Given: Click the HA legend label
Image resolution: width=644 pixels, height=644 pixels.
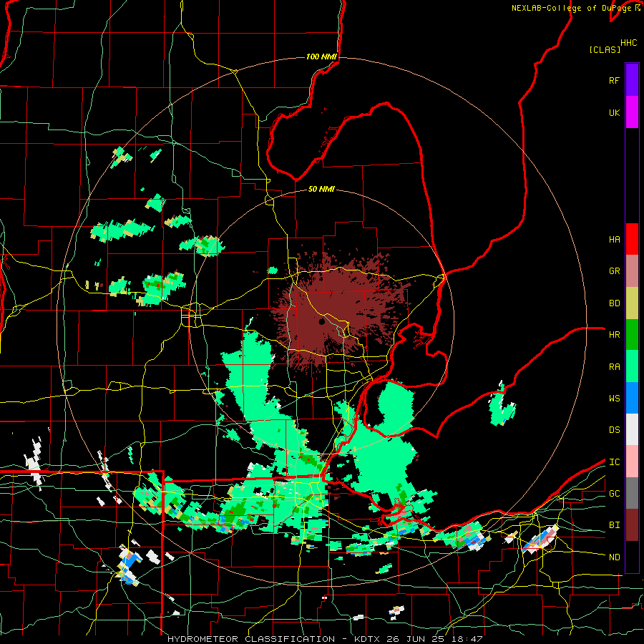Looking at the screenshot, I should [x=614, y=239].
